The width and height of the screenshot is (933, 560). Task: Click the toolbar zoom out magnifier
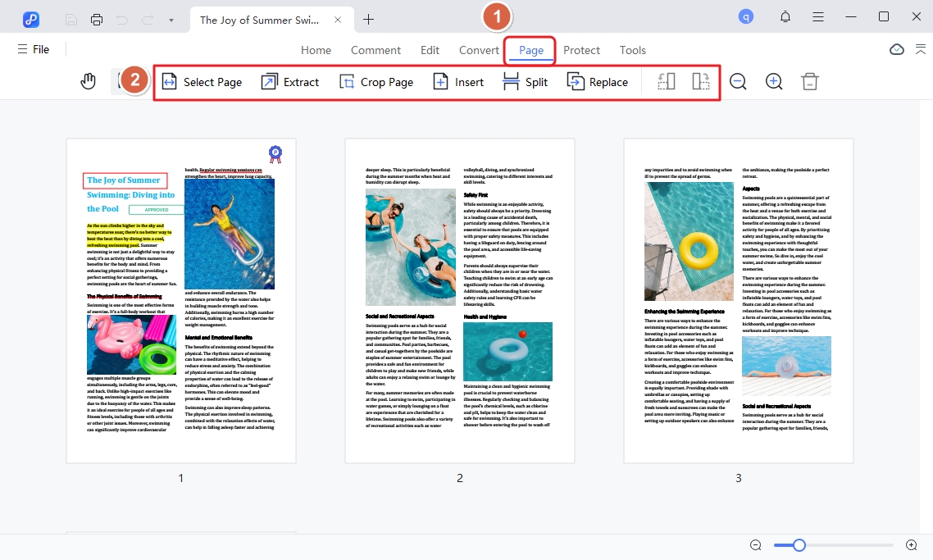[738, 82]
